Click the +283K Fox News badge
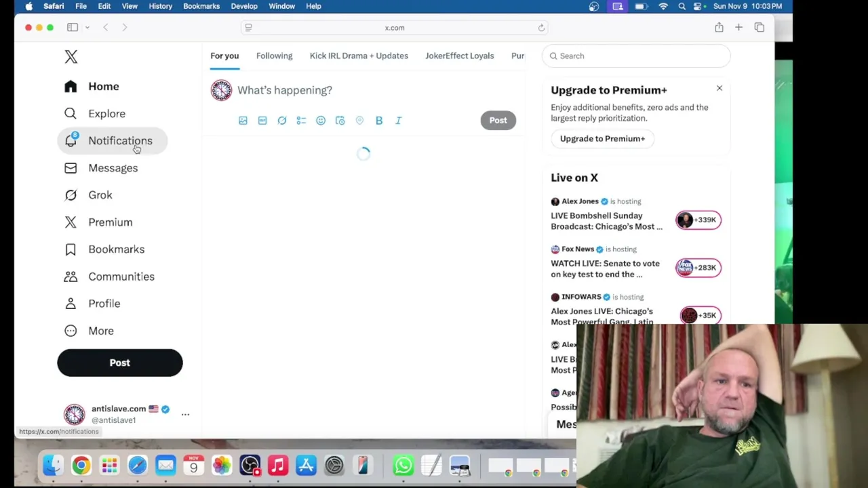This screenshot has width=868, height=488. (698, 268)
